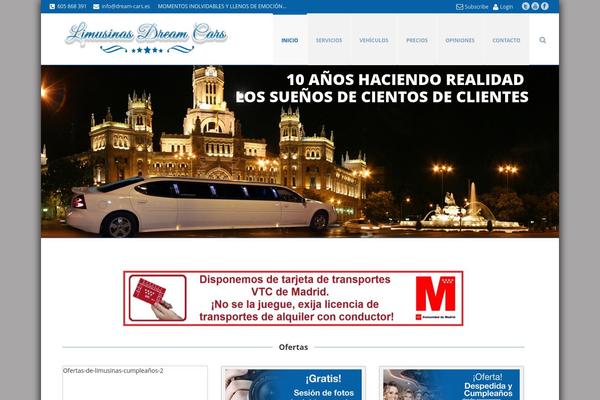Open the Limusinas Dream Cars logo
Image resolution: width=600 pixels, height=400 pixels.
click(147, 38)
